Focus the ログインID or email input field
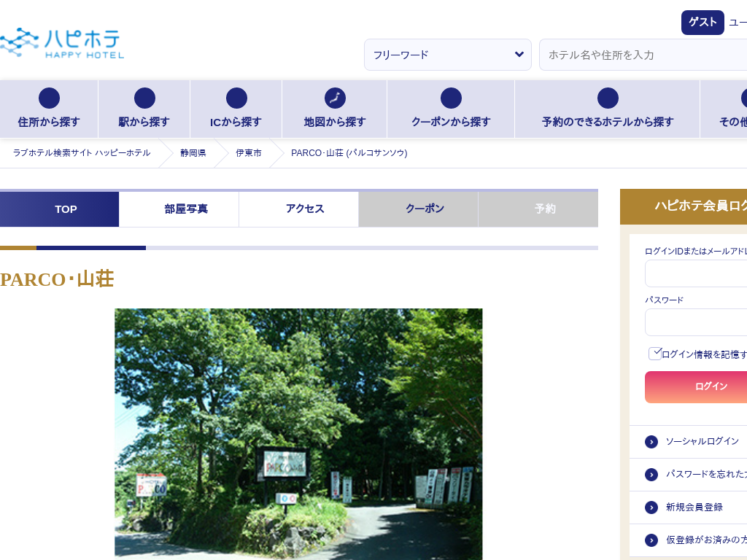 pyautogui.click(x=696, y=273)
